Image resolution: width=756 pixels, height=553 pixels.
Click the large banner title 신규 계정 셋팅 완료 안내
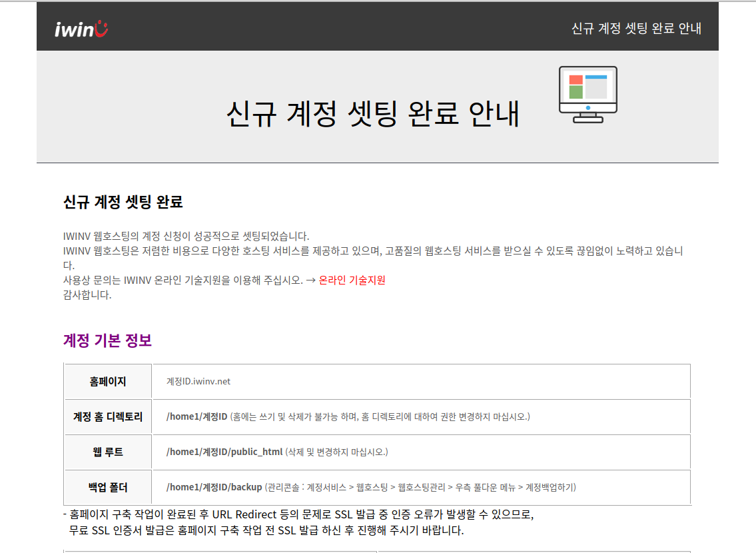pyautogui.click(x=373, y=114)
